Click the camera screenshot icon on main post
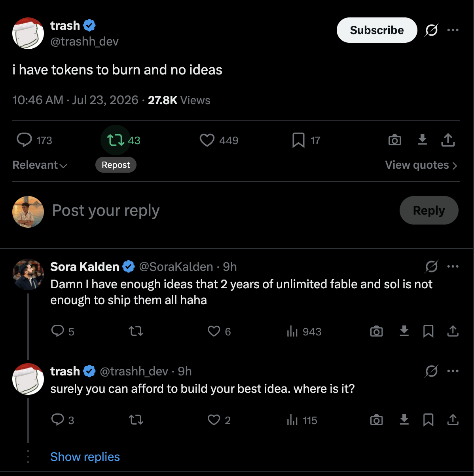Image resolution: width=474 pixels, height=476 pixels. click(x=394, y=140)
